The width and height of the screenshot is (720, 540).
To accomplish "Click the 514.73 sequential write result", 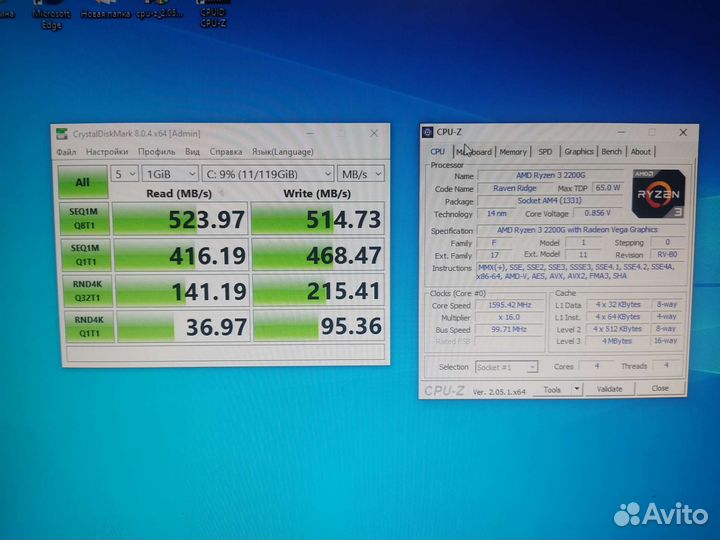I will 318,219.
